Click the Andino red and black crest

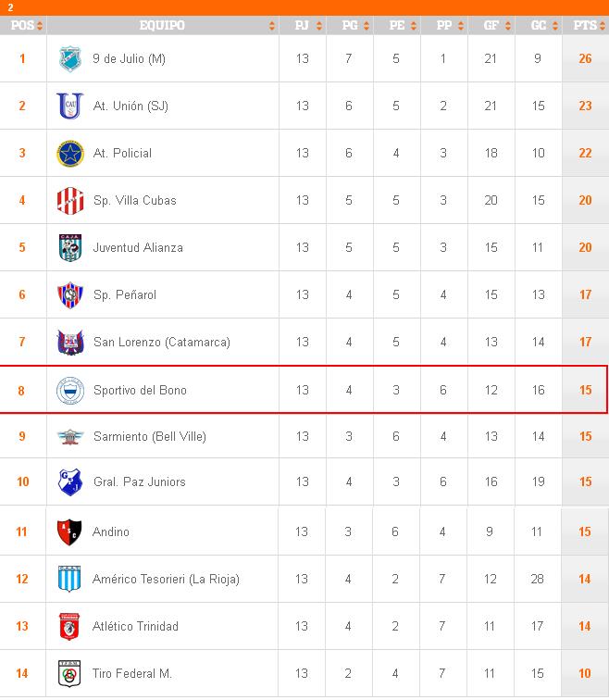70,532
